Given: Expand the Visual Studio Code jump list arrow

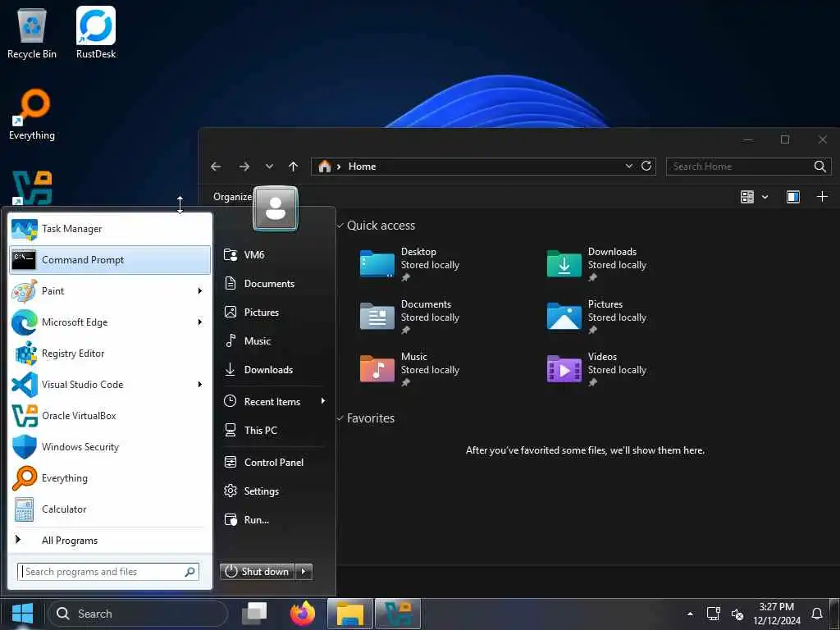Looking at the screenshot, I should tap(200, 385).
